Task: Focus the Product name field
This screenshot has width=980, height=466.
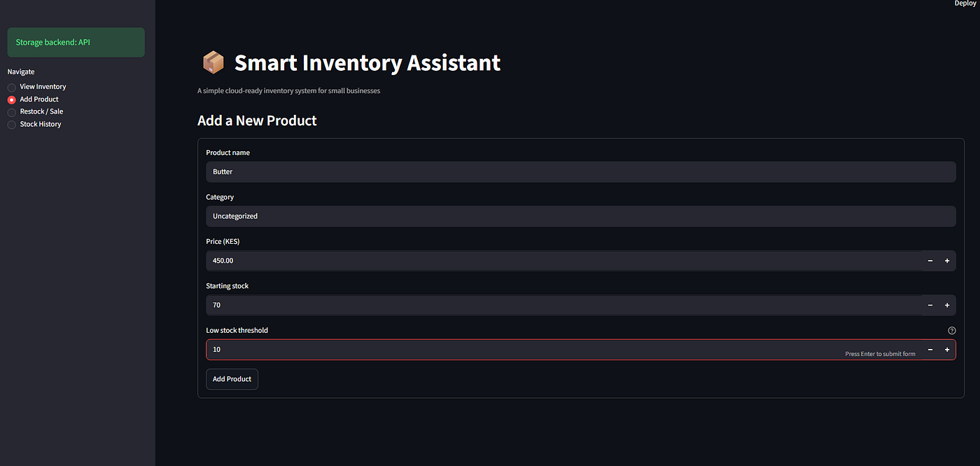Action: tap(580, 172)
